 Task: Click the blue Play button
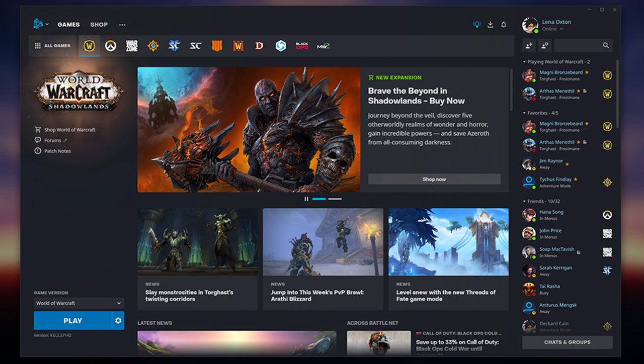72,320
